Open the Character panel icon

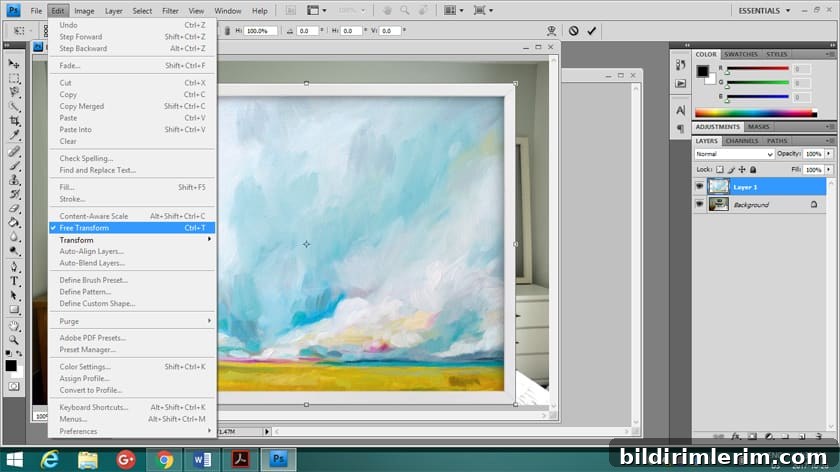[x=680, y=110]
